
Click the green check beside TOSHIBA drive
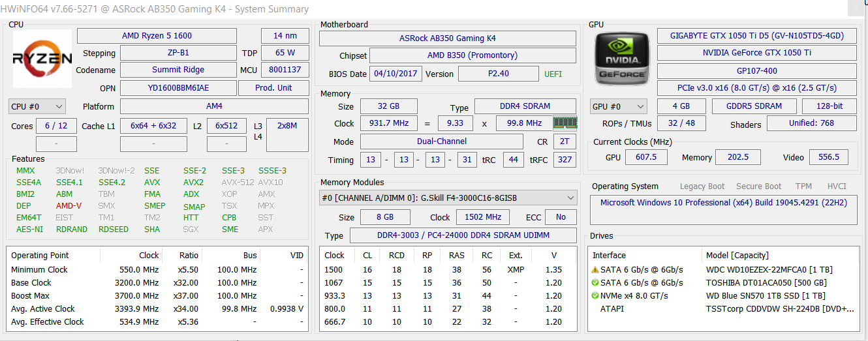pos(595,282)
